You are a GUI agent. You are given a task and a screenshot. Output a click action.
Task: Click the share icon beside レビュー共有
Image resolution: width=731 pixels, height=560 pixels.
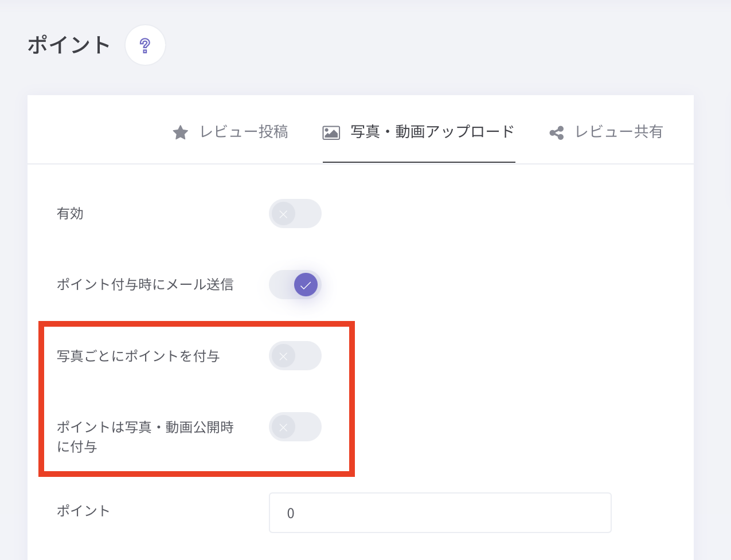(x=557, y=133)
